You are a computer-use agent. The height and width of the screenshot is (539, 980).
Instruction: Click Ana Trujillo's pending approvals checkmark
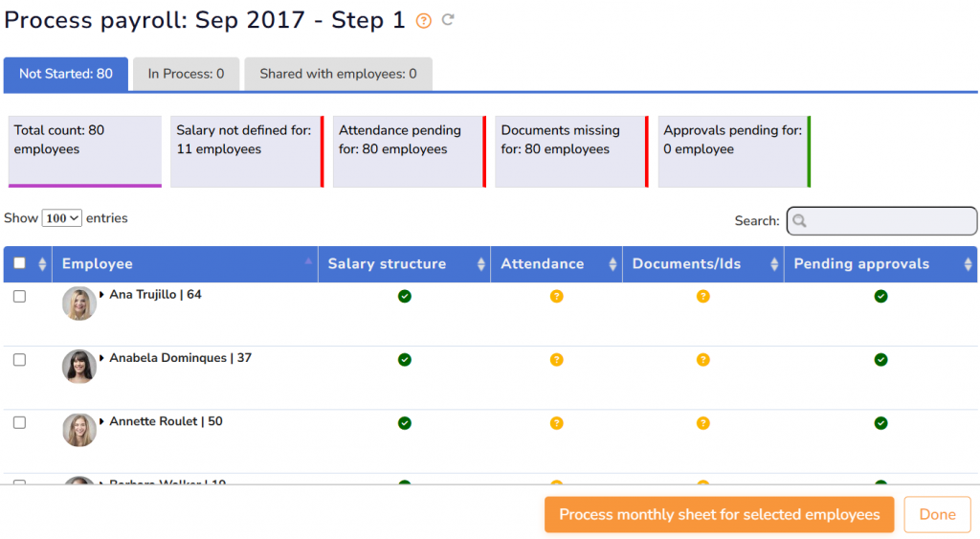click(x=880, y=297)
